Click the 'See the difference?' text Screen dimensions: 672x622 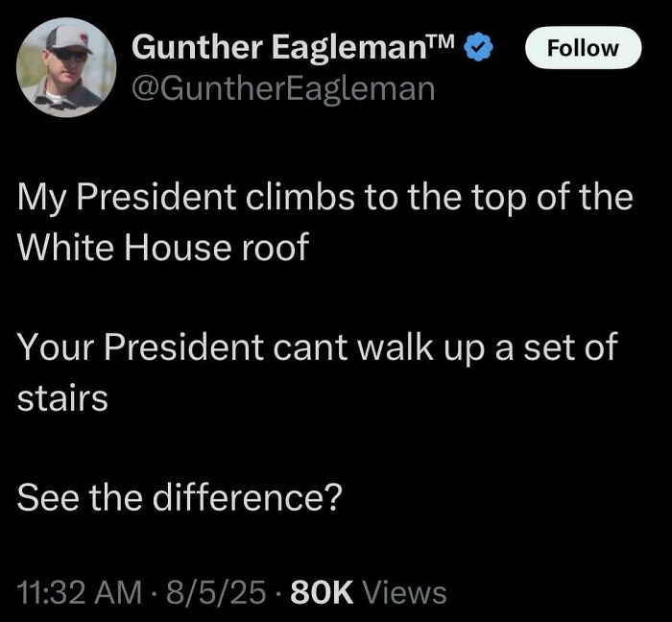180,499
